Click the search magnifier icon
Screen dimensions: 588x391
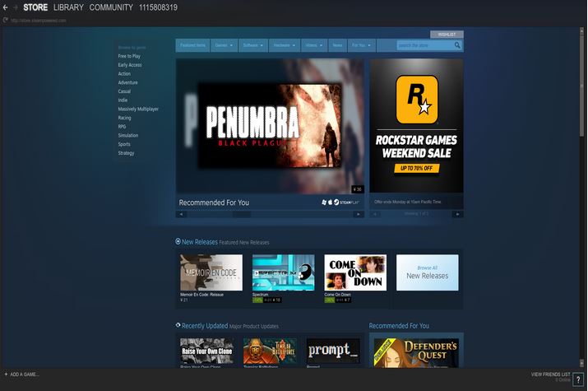tap(457, 45)
